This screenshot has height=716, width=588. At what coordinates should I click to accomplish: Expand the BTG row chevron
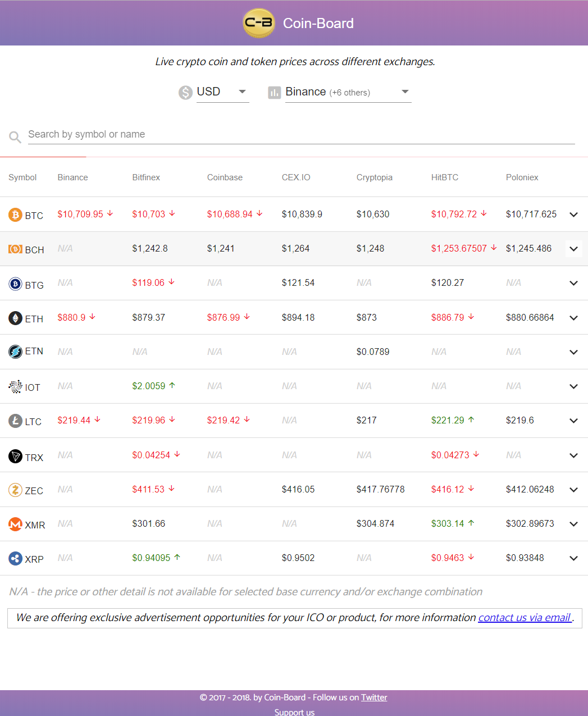pyautogui.click(x=573, y=283)
